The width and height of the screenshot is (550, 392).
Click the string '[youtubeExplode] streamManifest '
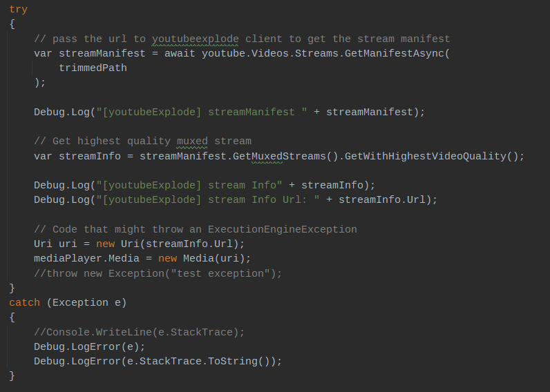coord(202,112)
